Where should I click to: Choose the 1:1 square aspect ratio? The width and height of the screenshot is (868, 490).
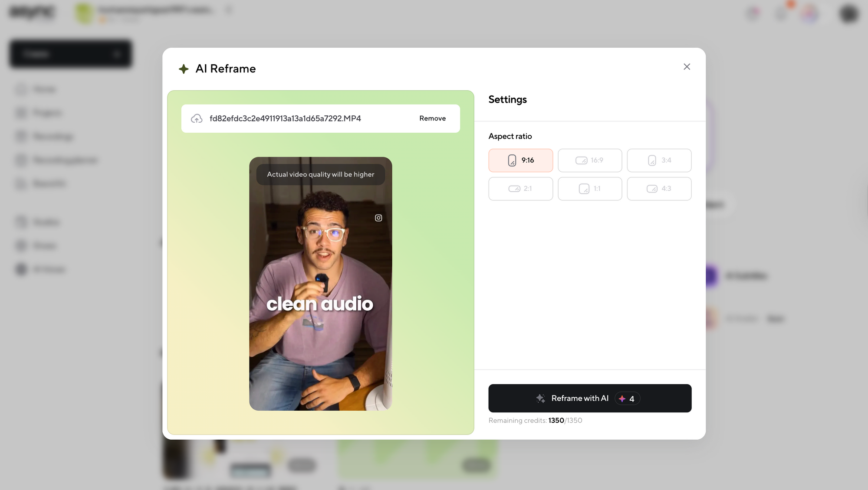[589, 189]
